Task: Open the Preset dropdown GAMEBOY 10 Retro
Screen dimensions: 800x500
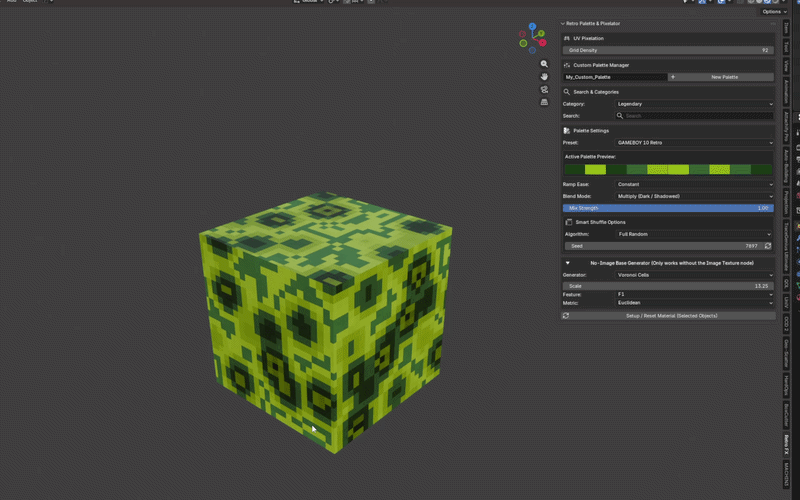Action: click(694, 143)
